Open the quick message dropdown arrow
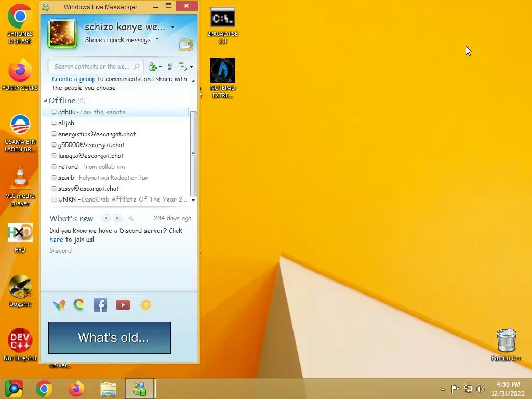 [x=157, y=38]
